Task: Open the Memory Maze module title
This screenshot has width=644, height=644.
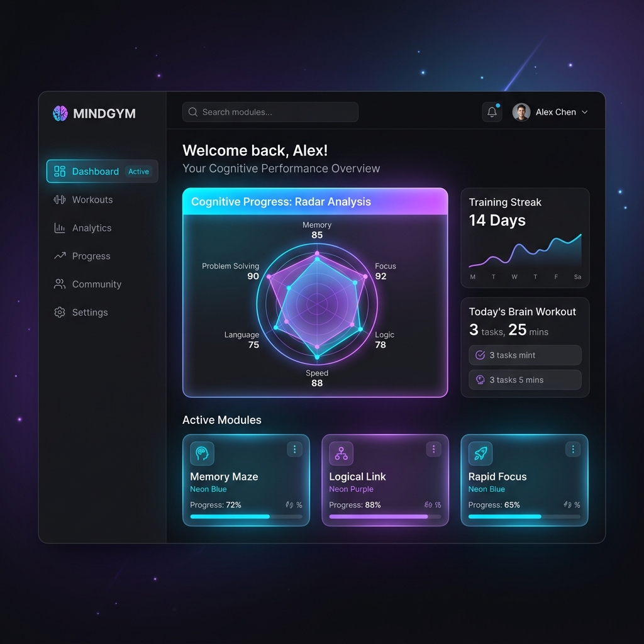Action: tap(224, 477)
